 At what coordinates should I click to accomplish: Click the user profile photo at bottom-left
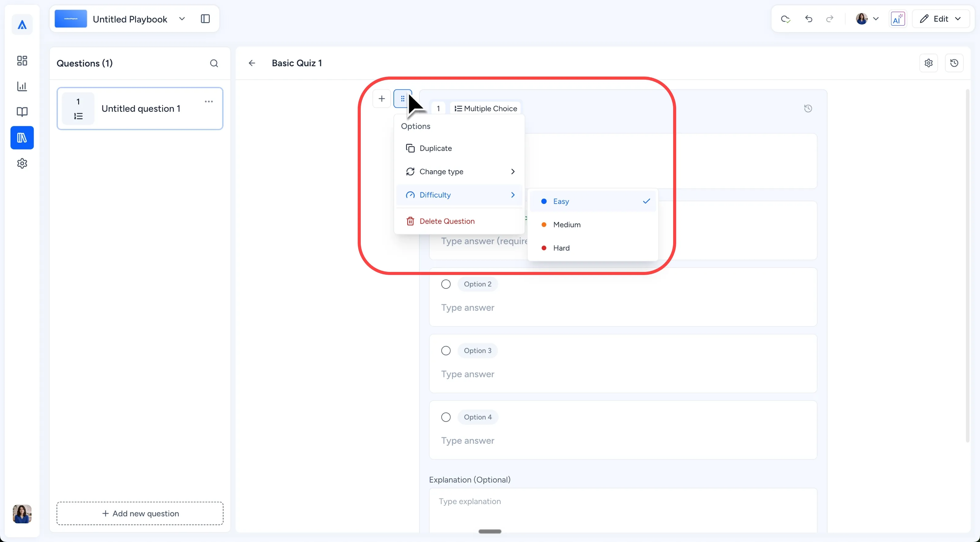22,514
